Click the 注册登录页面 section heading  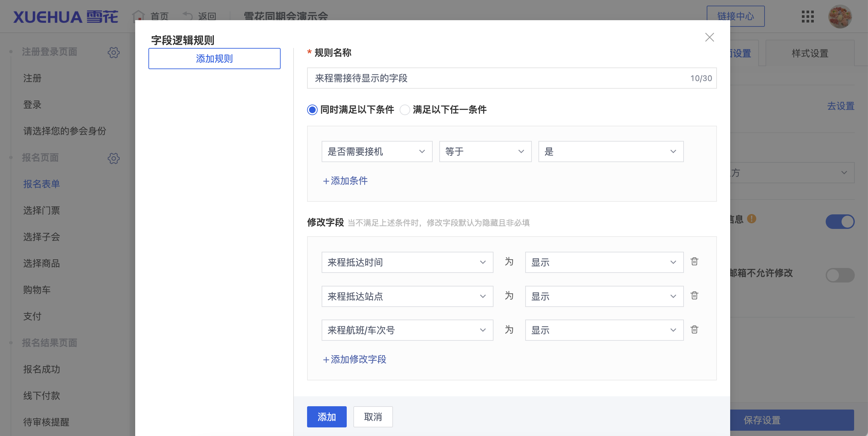coord(50,52)
